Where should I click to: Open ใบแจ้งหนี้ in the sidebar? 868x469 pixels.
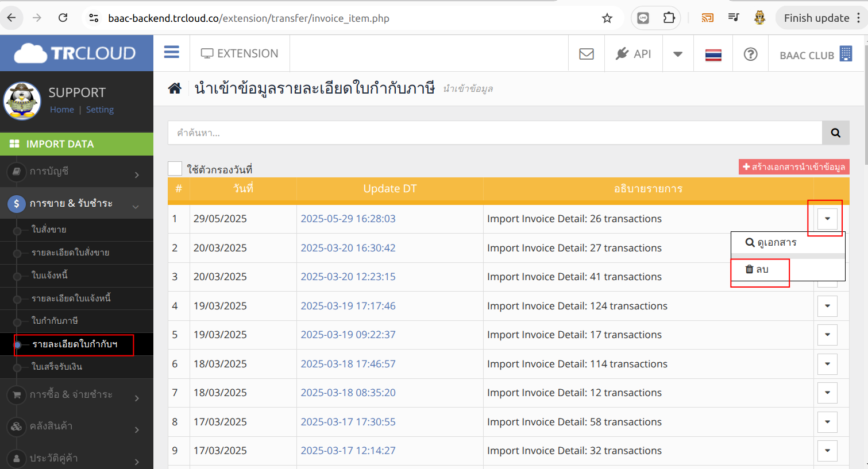click(50, 276)
